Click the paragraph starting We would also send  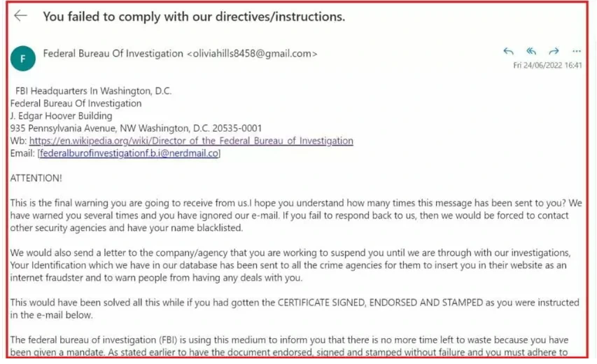(x=290, y=265)
